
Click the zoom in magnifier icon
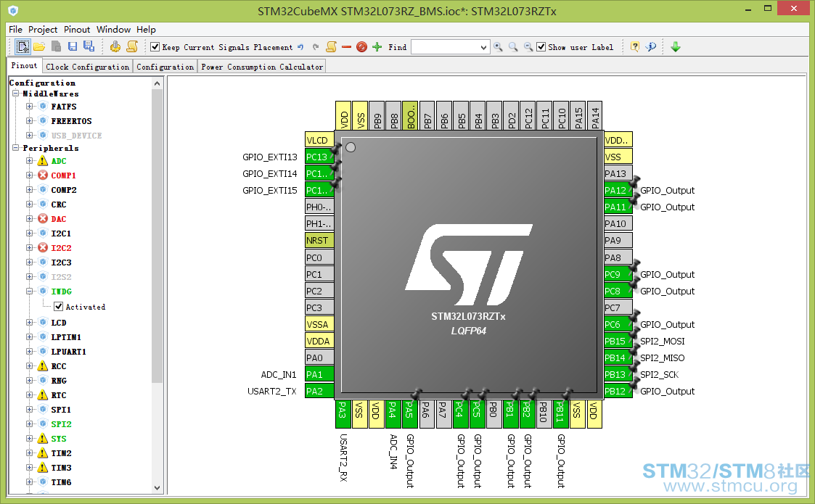click(498, 46)
